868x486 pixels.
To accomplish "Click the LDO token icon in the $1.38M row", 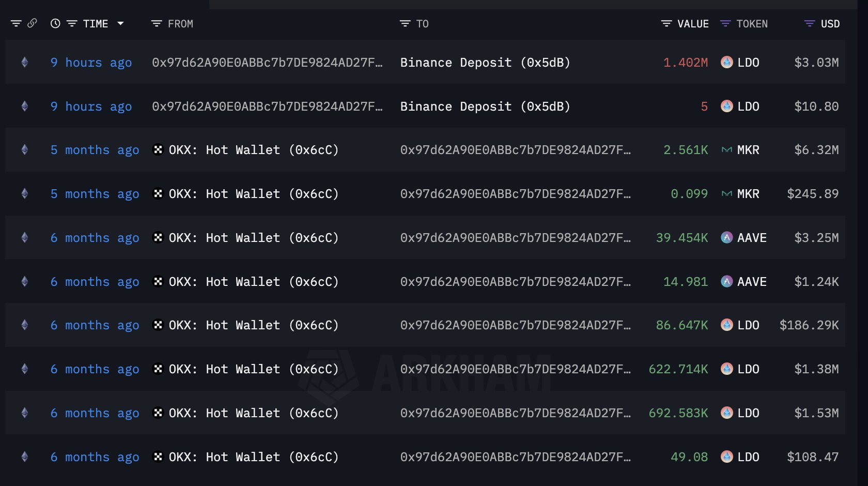I will click(x=727, y=369).
